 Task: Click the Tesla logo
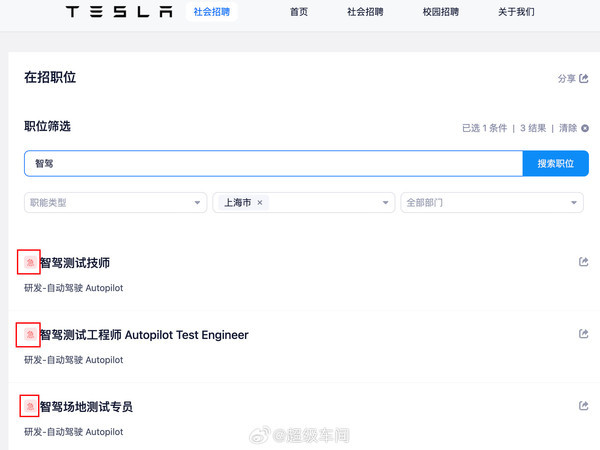(x=119, y=11)
